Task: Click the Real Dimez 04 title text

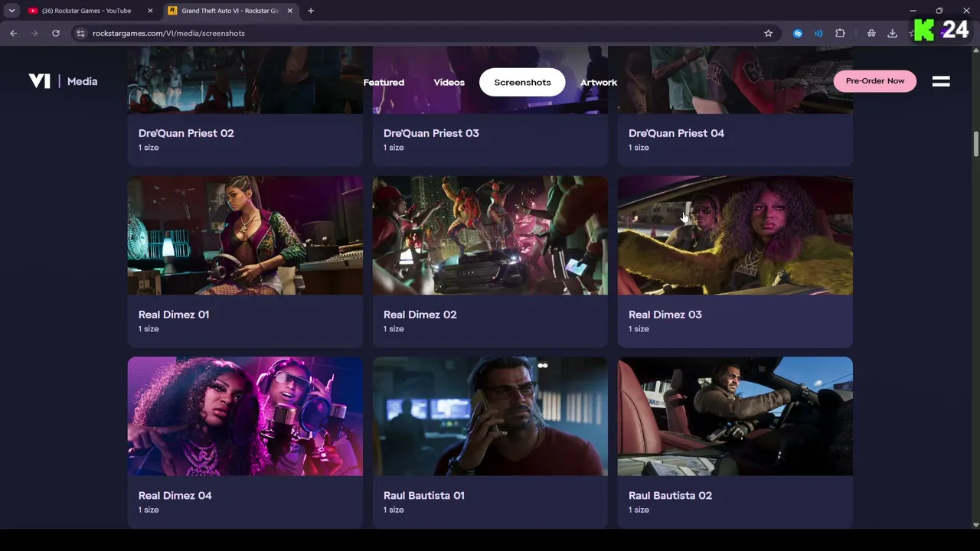Action: (175, 496)
